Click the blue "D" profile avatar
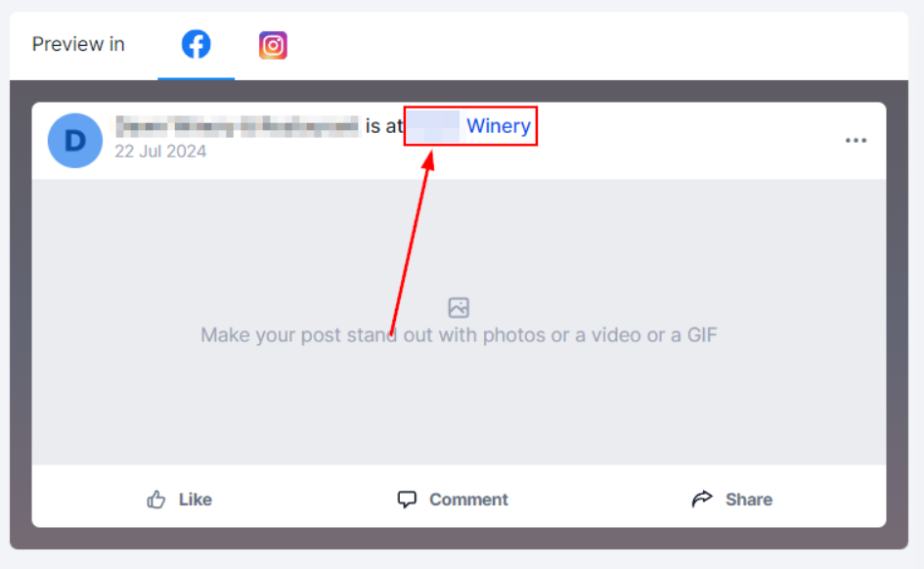924x569 pixels. pos(75,140)
